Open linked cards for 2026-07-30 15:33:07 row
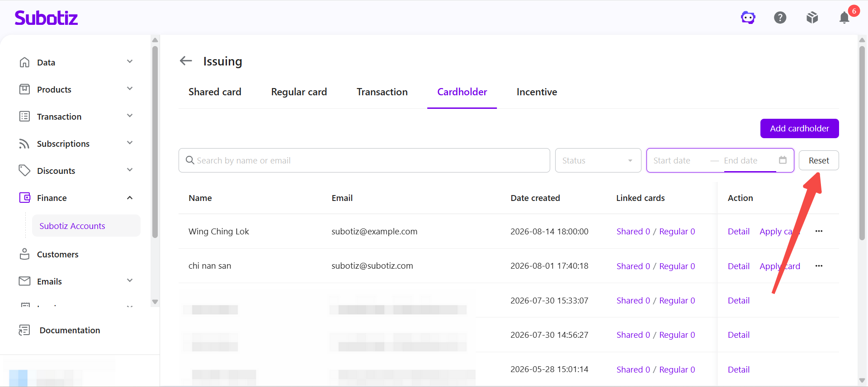The height and width of the screenshot is (387, 868). point(656,301)
